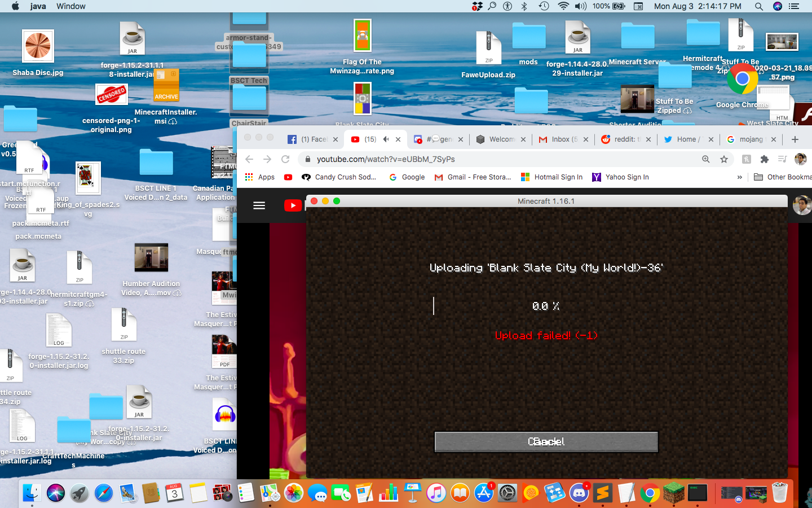The height and width of the screenshot is (508, 812).
Task: Go back in Chrome
Action: (x=249, y=159)
